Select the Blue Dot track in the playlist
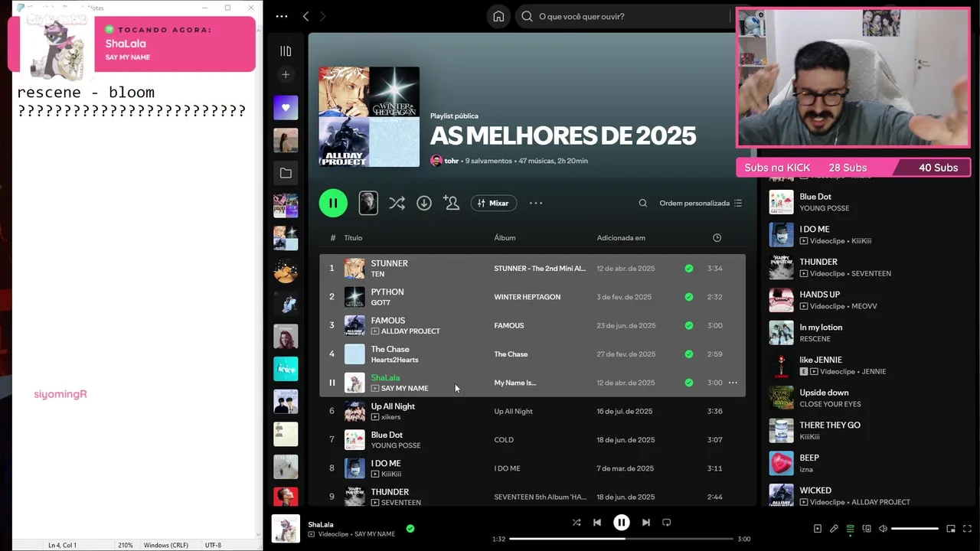Screen dimensions: 980x551 click(387, 435)
